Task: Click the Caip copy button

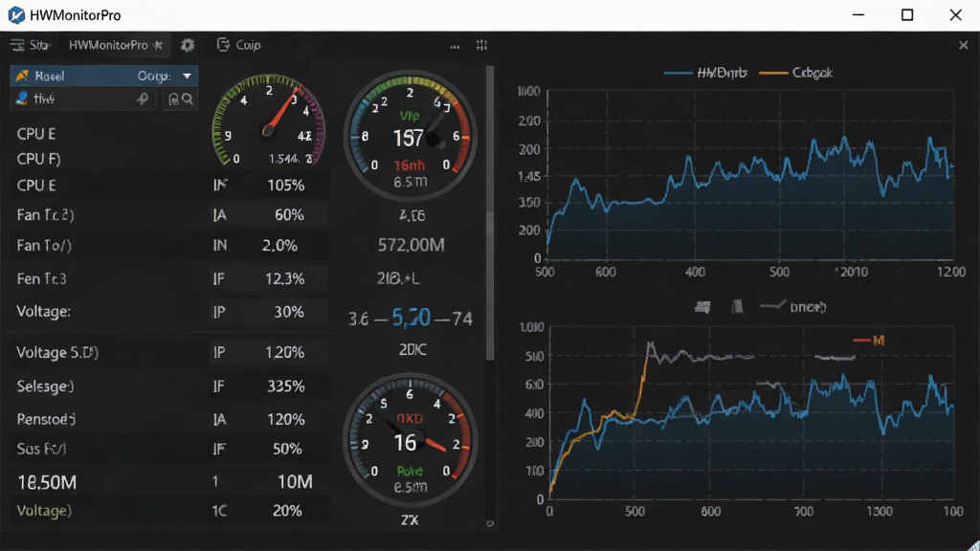Action: pyautogui.click(x=238, y=45)
